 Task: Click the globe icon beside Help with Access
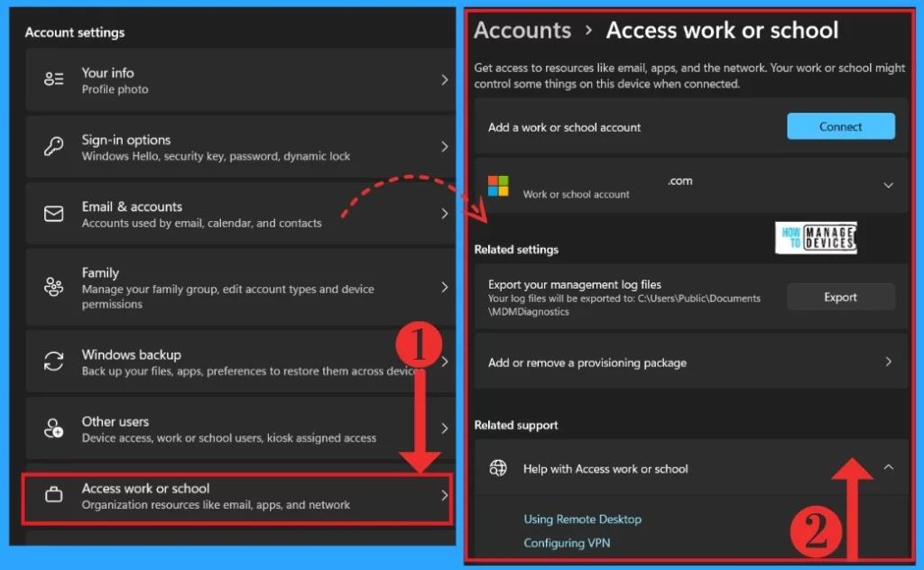(498, 468)
